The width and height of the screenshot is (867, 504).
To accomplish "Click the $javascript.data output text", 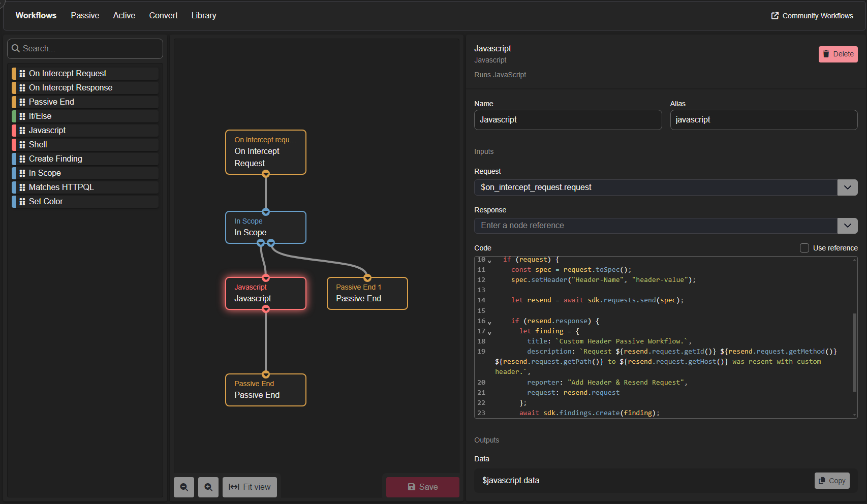I will pyautogui.click(x=511, y=481).
